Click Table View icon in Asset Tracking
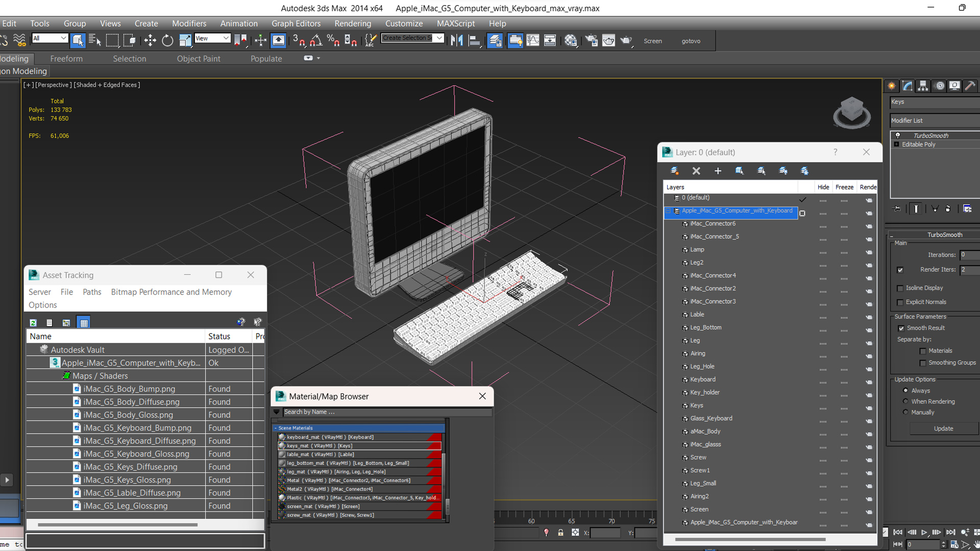Screen dimensions: 980x551 pos(84,322)
